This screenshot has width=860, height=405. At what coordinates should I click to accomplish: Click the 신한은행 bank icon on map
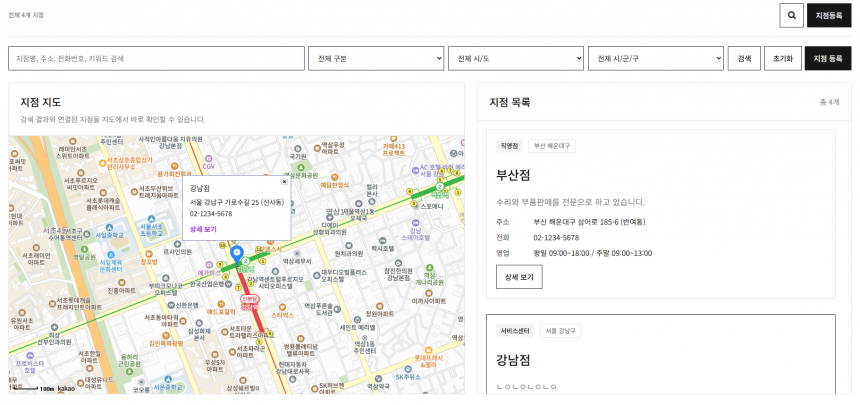pyautogui.click(x=172, y=305)
